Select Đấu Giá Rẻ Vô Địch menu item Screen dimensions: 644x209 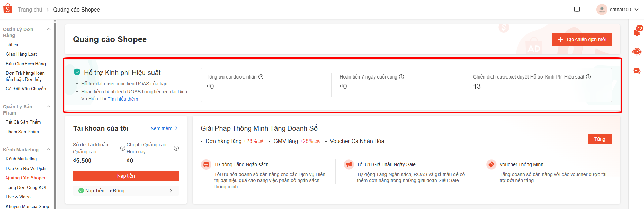click(25, 168)
